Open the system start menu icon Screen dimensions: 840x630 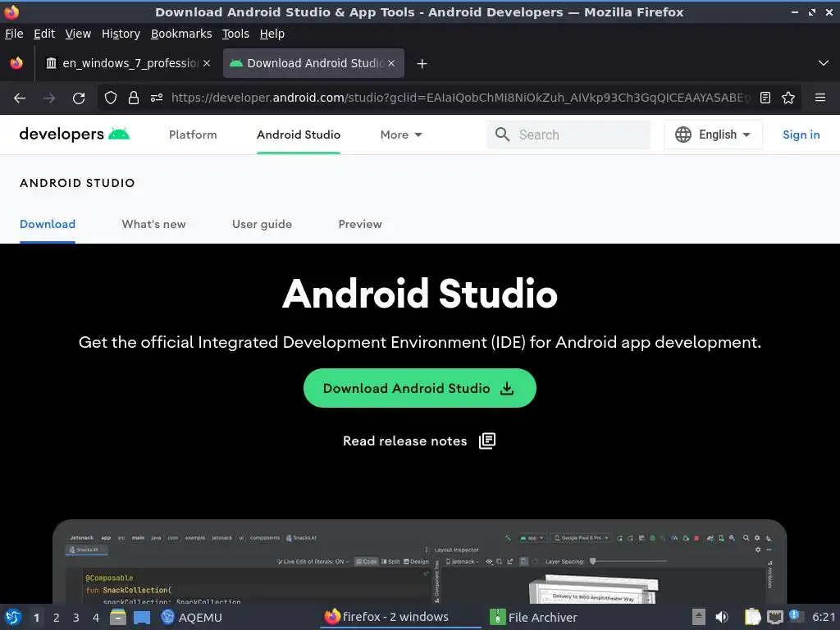tap(13, 617)
